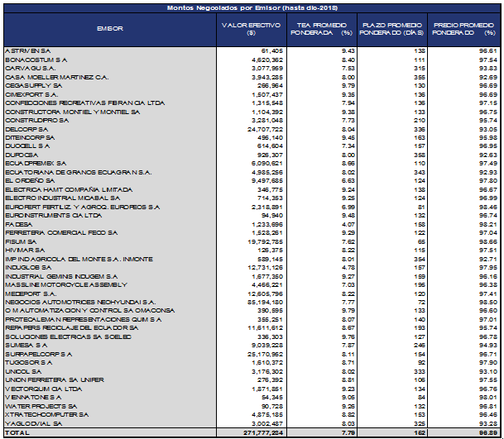
Task: Click the PLAZO PROMEDIO PONDERADO header
Action: coord(391,29)
